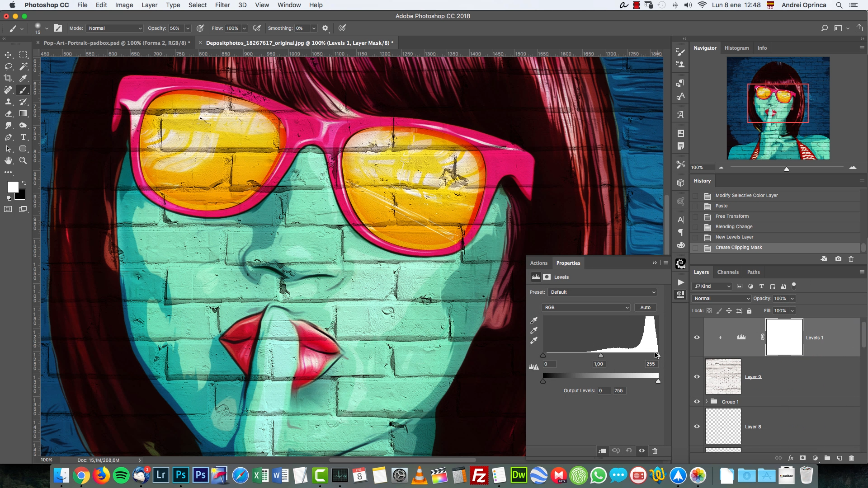Select the Pen tool
Image resolution: width=868 pixels, height=488 pixels.
tap(8, 137)
